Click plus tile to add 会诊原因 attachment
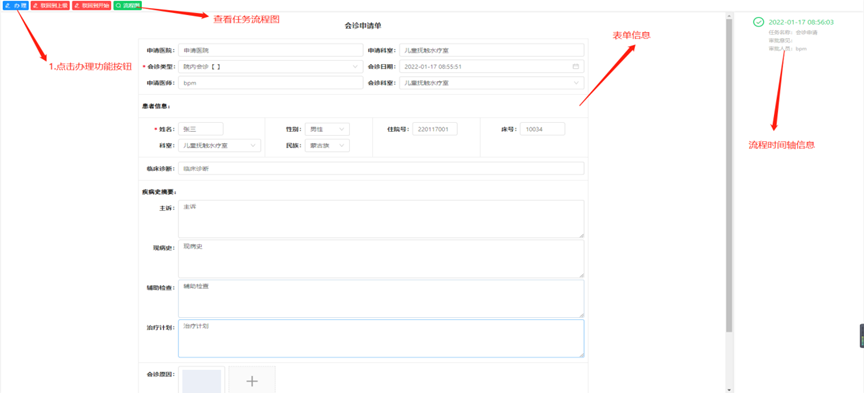 [252, 380]
